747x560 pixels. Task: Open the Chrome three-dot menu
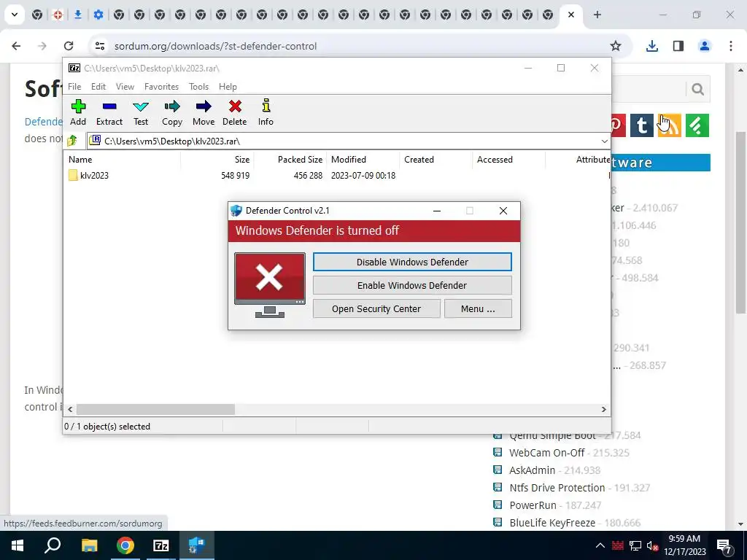(731, 46)
